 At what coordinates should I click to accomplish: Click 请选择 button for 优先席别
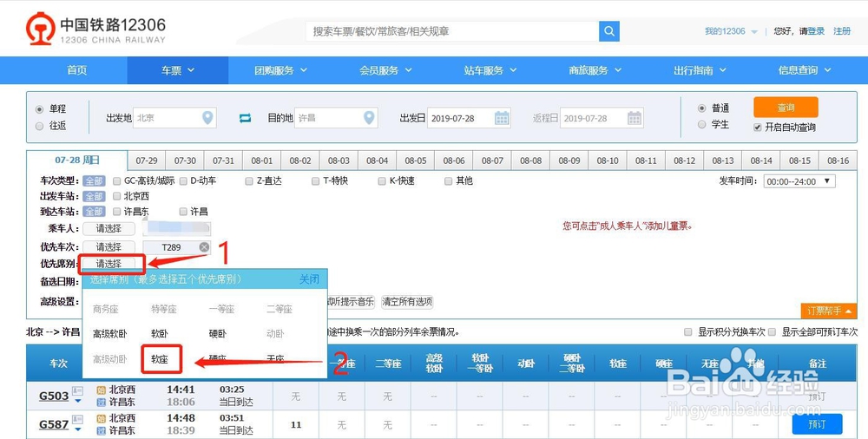(x=109, y=264)
